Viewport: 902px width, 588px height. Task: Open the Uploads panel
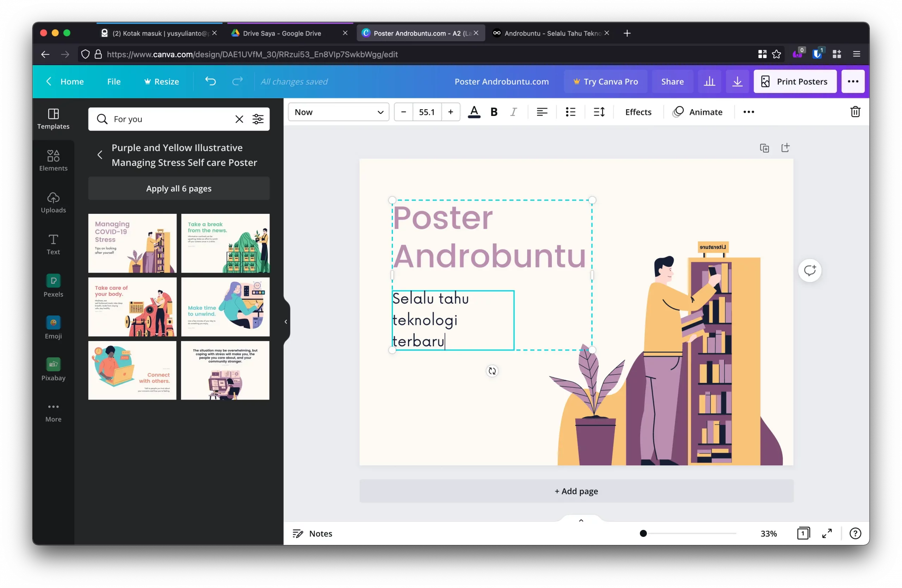(53, 202)
